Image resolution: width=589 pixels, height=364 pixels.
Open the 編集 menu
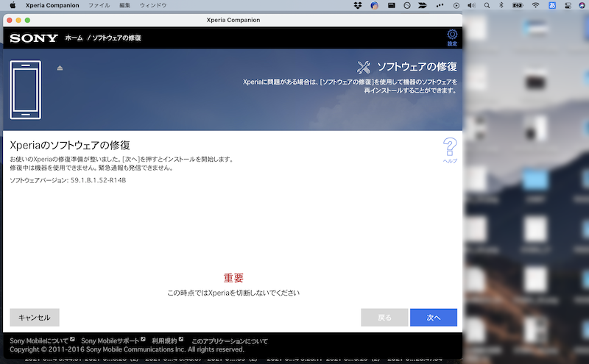125,5
